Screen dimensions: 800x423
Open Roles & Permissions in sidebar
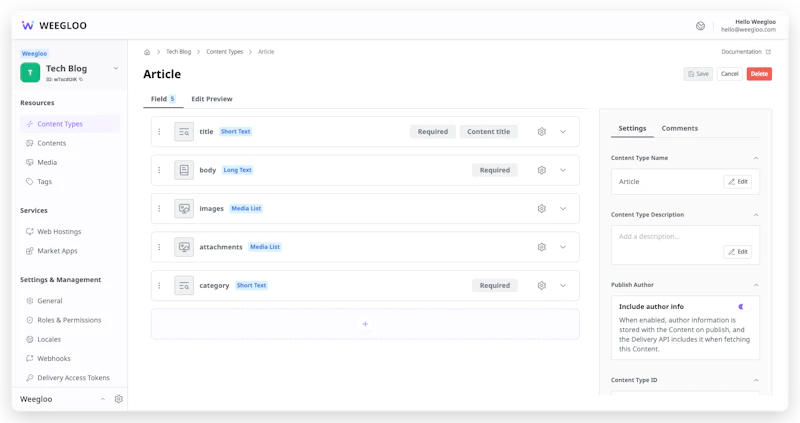[70, 320]
